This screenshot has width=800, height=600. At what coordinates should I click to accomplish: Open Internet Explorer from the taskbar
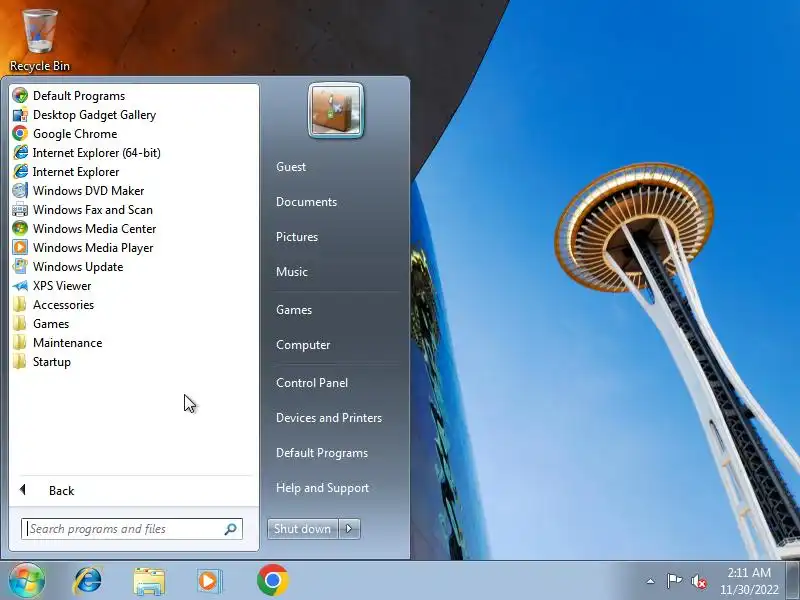88,580
